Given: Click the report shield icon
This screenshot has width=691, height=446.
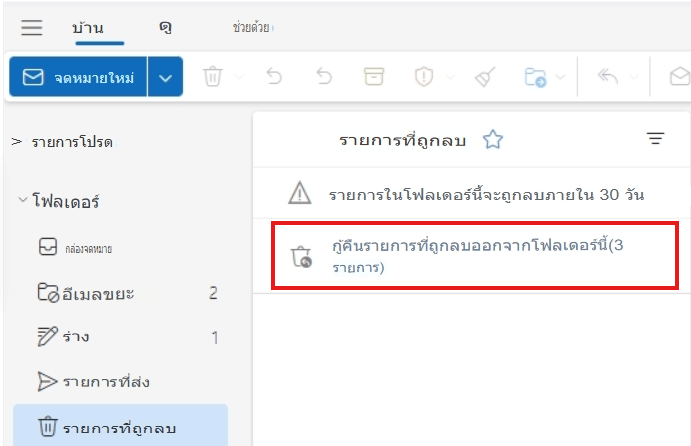Looking at the screenshot, I should point(424,77).
